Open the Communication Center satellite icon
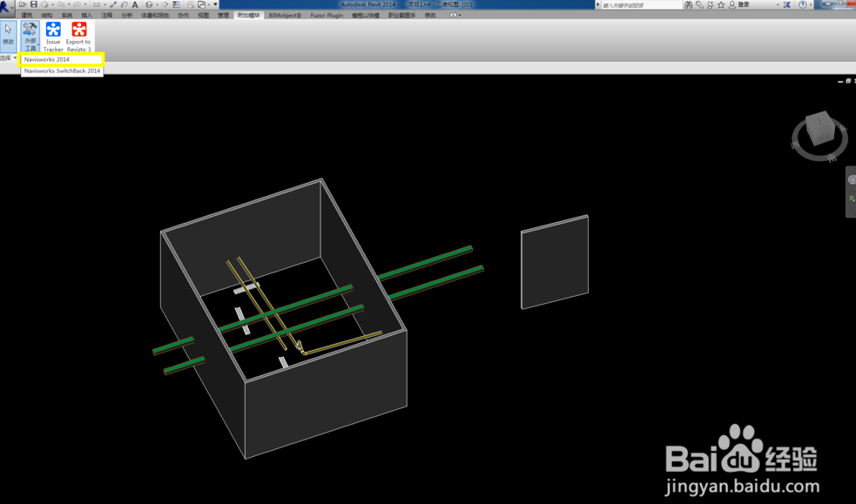856x504 pixels. pyautogui.click(x=711, y=5)
